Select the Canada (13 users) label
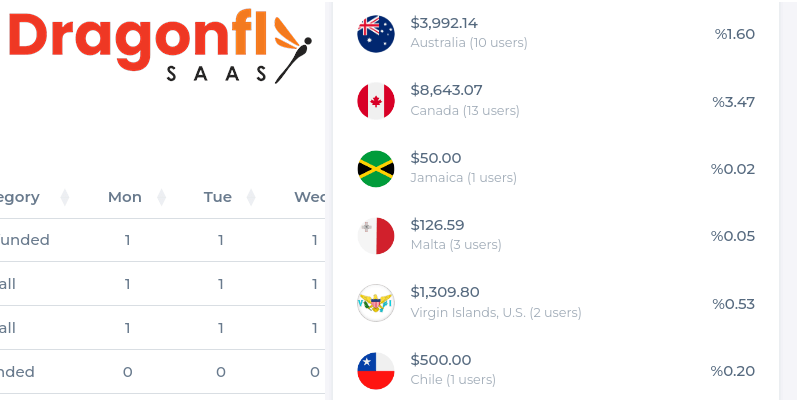 coord(465,110)
